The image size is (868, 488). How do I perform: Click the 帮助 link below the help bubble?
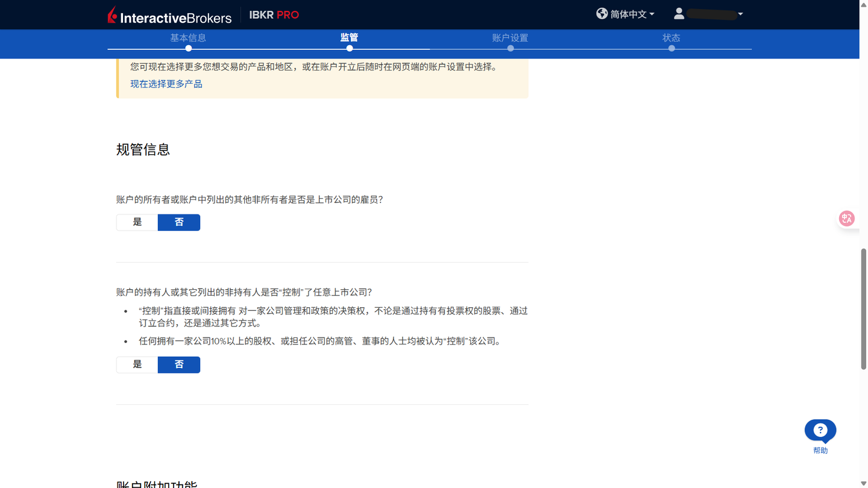tap(820, 450)
